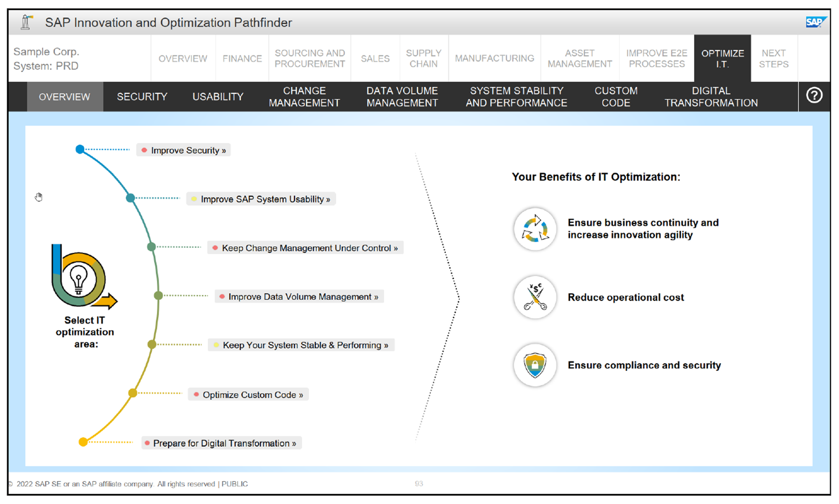
Task: Select the blue node at the top of the curve
Action: coord(80,149)
